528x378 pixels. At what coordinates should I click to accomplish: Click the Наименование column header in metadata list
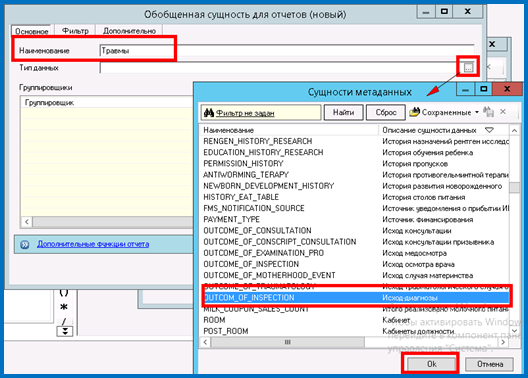click(290, 130)
